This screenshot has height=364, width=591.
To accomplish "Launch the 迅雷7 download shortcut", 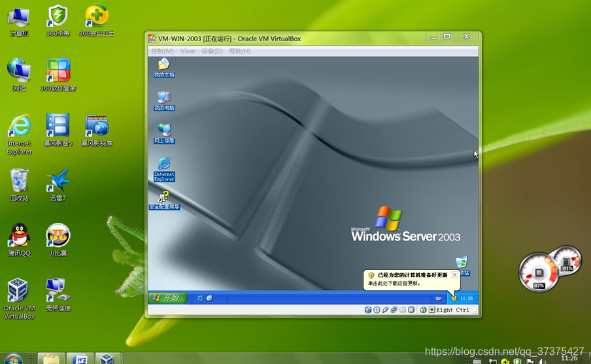I will 58,185.
